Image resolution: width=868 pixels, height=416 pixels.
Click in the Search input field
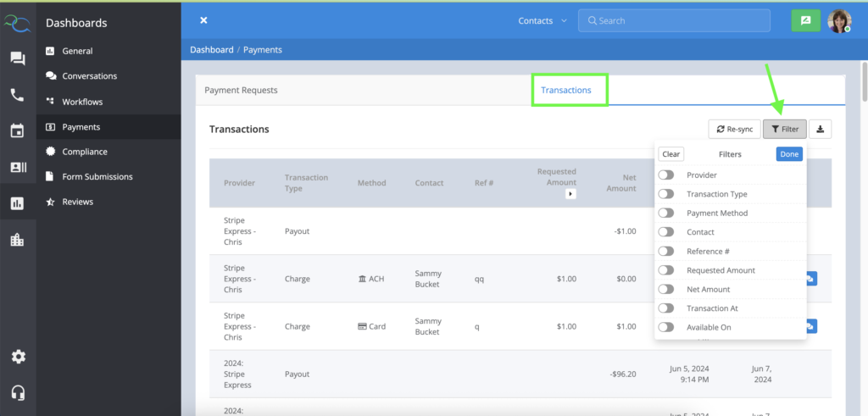[x=674, y=20]
